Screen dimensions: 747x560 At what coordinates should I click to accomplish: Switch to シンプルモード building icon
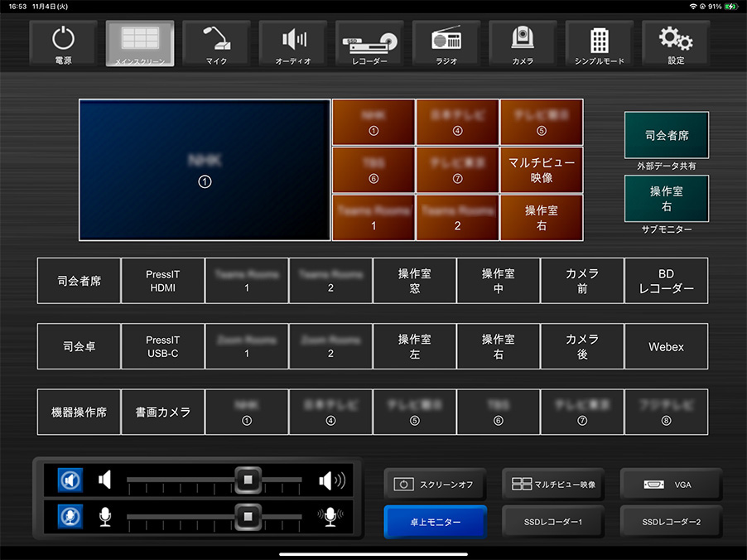coord(600,43)
